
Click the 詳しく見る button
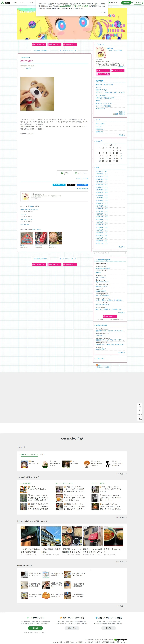(x=72, y=628)
